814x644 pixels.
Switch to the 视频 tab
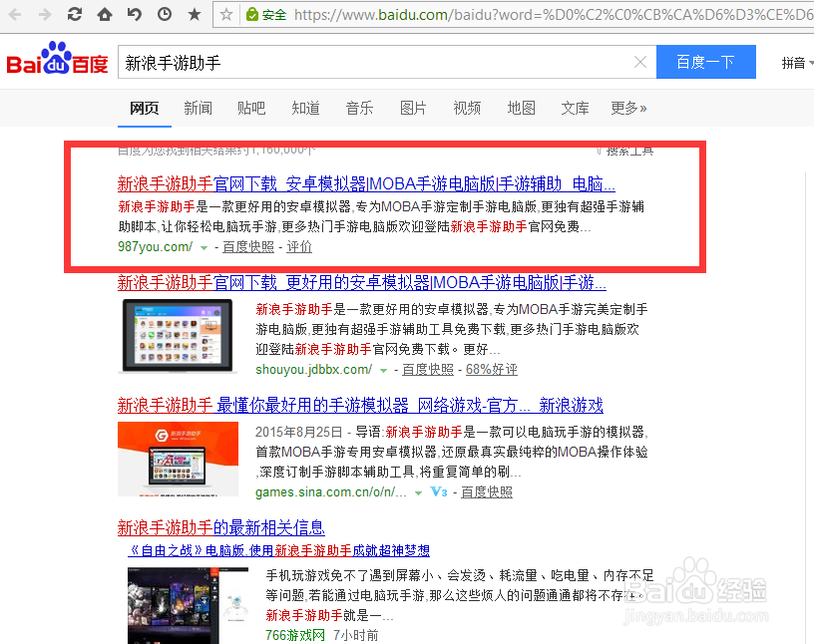(x=467, y=108)
